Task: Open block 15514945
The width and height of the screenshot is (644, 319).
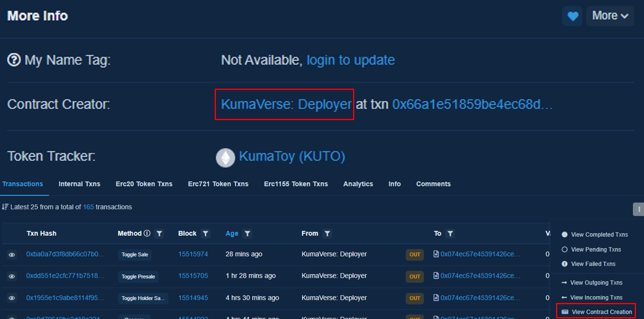Action: [x=193, y=297]
